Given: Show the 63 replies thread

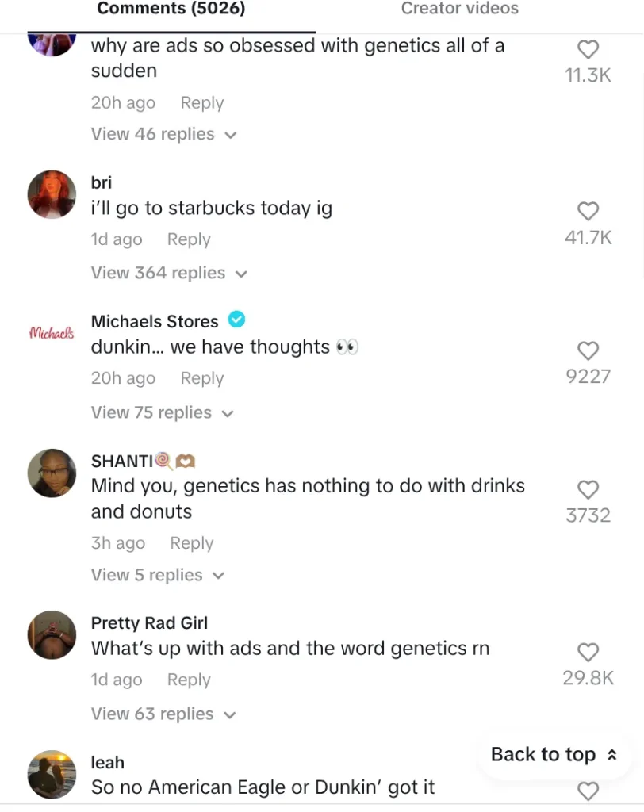Looking at the screenshot, I should pos(163,714).
